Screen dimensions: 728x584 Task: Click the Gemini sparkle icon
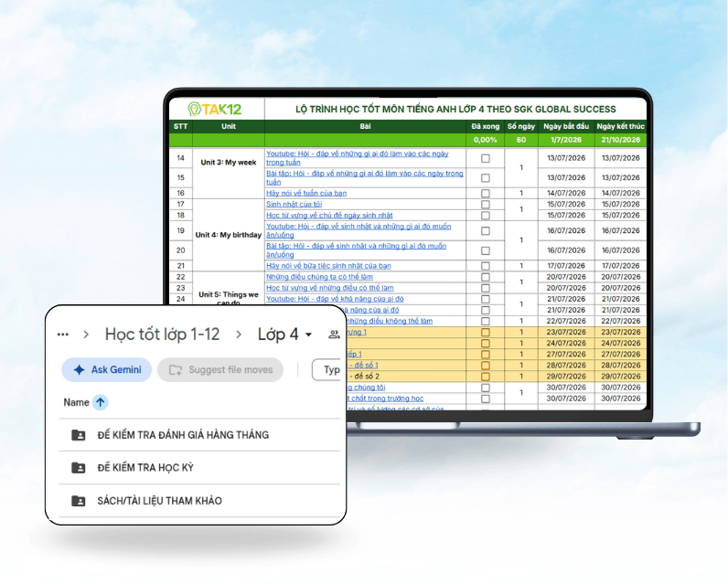click(x=79, y=370)
